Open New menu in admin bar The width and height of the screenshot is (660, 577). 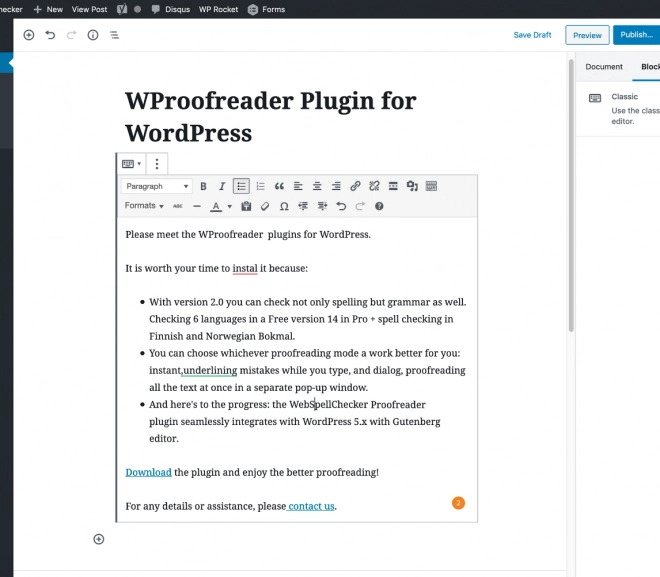tap(48, 9)
